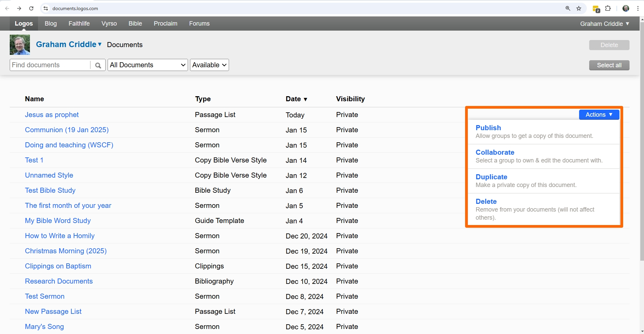Click Jan 14 date cell
644x334 pixels.
click(296, 160)
